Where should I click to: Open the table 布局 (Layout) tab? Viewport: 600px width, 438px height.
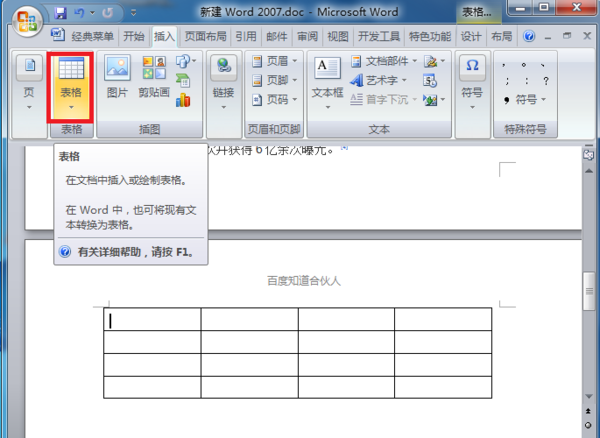tap(502, 37)
